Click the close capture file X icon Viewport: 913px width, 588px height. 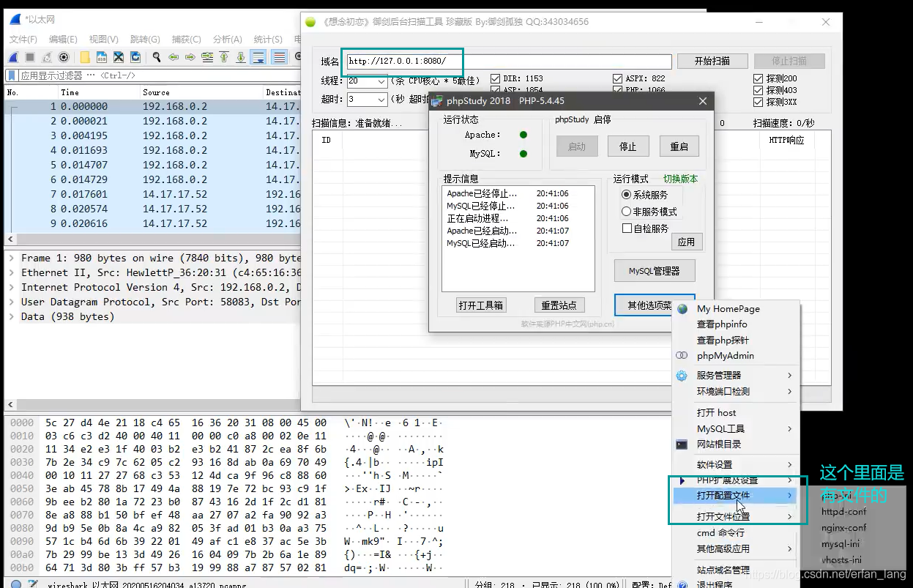119,57
